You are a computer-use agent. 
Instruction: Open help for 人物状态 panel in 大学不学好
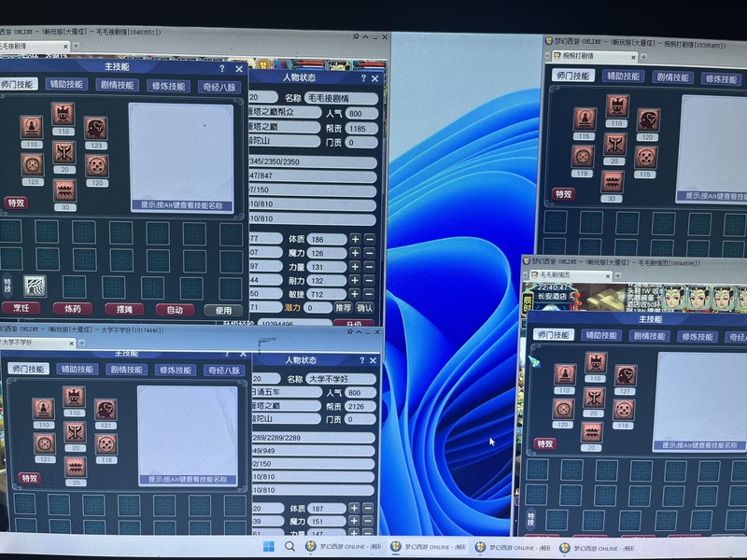pos(362,360)
